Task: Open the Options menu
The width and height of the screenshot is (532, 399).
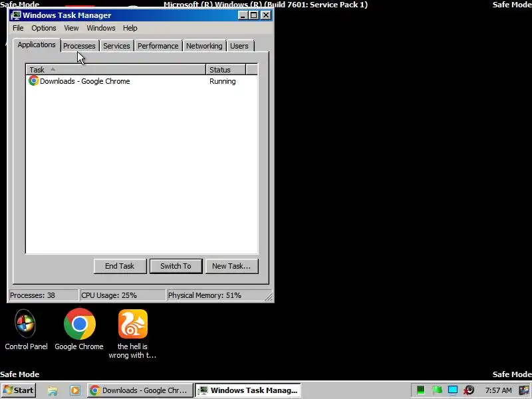Action: tap(44, 28)
